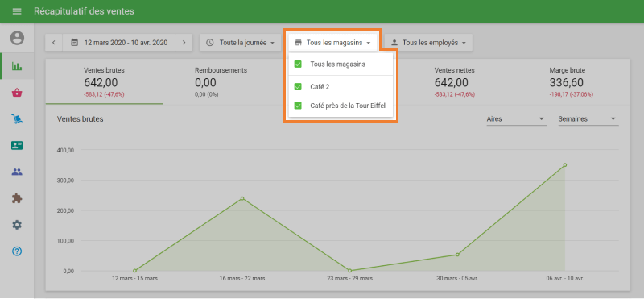Screen dimensions: 644x299
Task: Open the hamburger navigation menu
Action: click(x=17, y=11)
